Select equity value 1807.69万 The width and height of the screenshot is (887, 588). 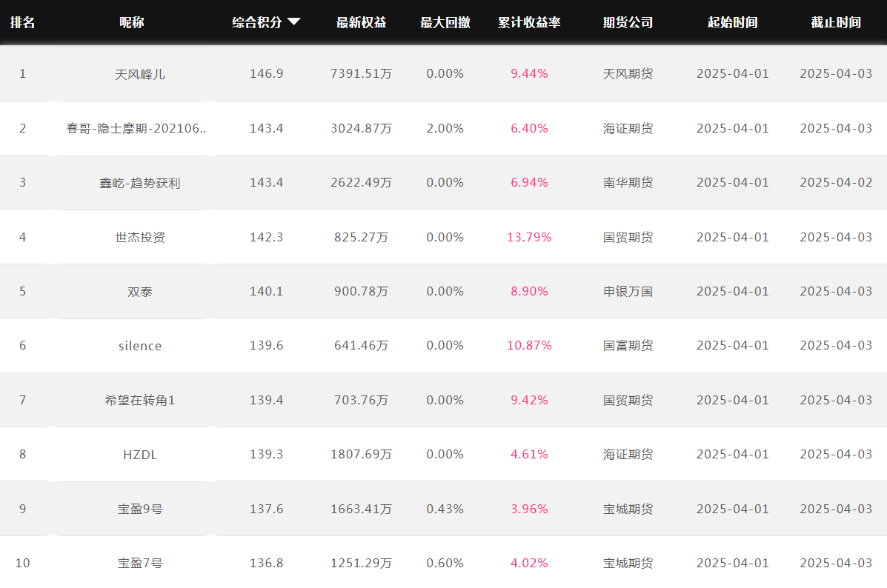(x=361, y=454)
